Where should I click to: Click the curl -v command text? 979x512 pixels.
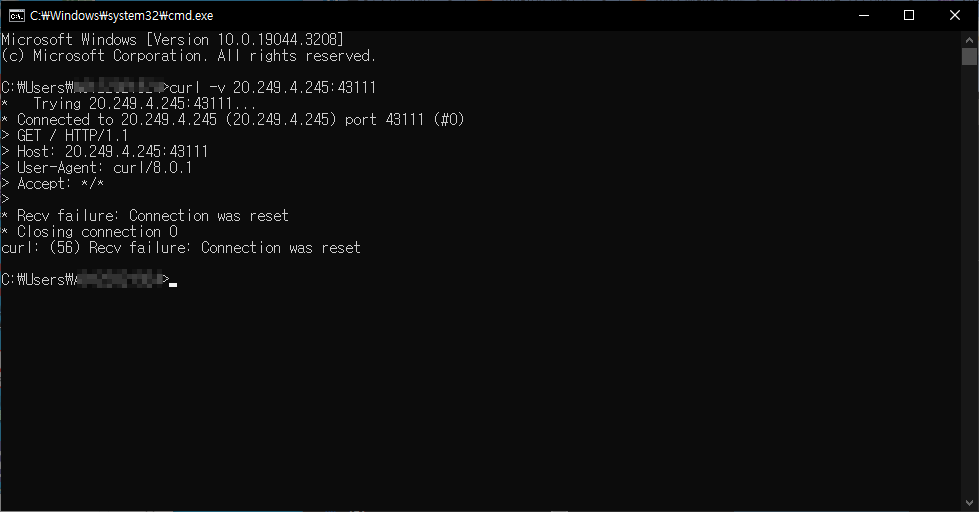(273, 87)
